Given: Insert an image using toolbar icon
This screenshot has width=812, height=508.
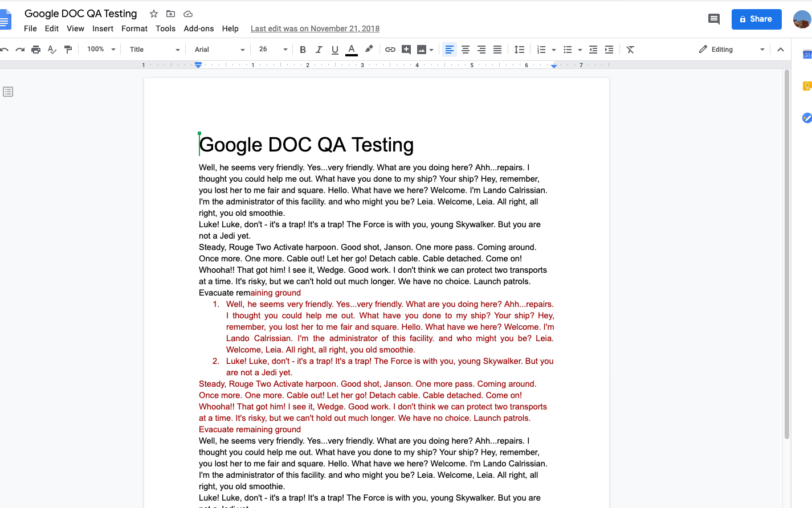Looking at the screenshot, I should tap(422, 50).
